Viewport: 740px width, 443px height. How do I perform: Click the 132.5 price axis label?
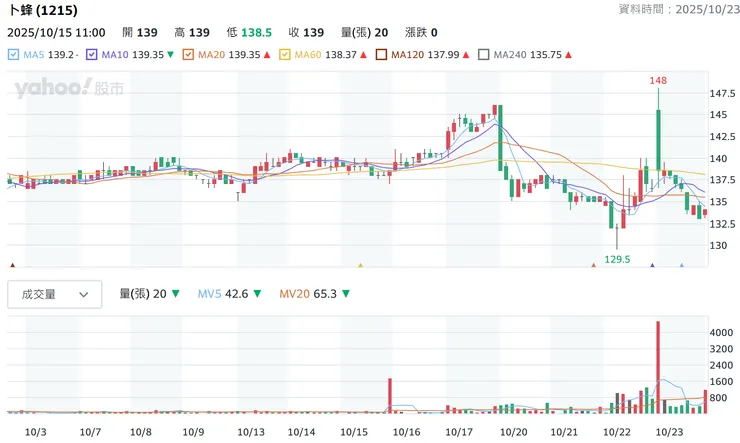[723, 224]
